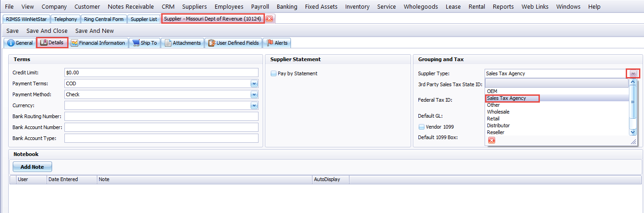644x213 pixels.
Task: Click Save And New
Action: point(95,31)
